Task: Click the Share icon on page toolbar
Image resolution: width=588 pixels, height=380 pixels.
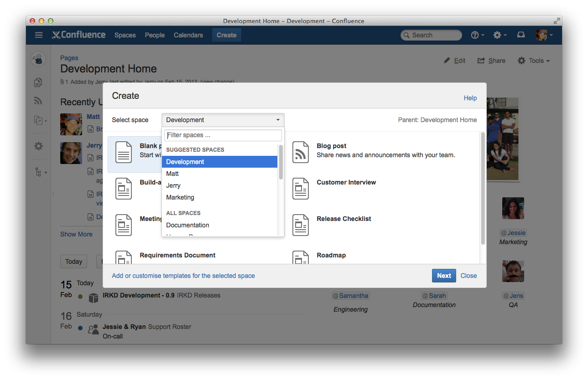Action: point(481,61)
